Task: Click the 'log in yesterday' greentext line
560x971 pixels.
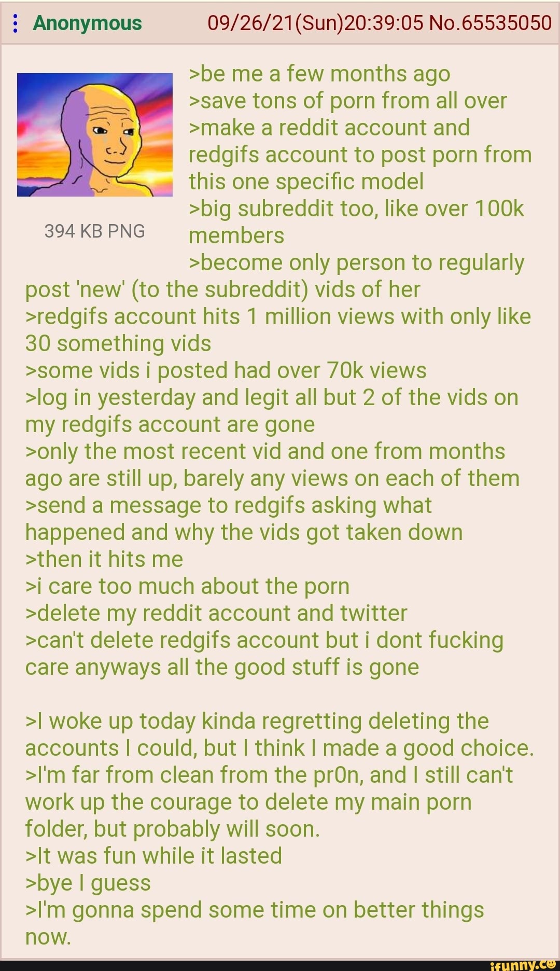Action: click(272, 411)
